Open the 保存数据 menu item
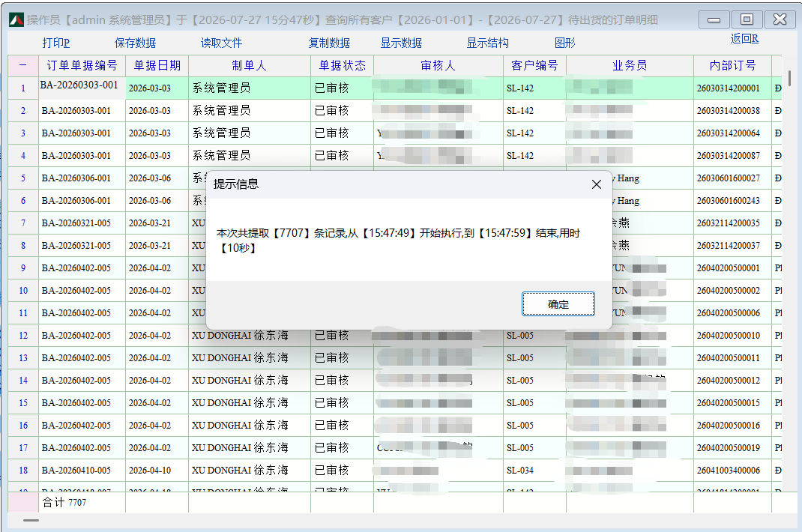Screen dimensions: 802x532 pyautogui.click(x=135, y=43)
